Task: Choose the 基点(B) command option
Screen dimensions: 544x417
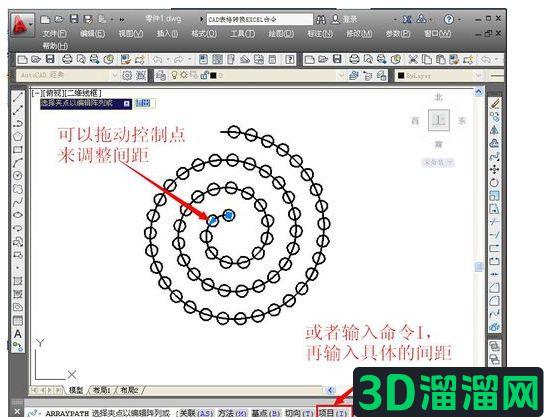Action: point(266,413)
